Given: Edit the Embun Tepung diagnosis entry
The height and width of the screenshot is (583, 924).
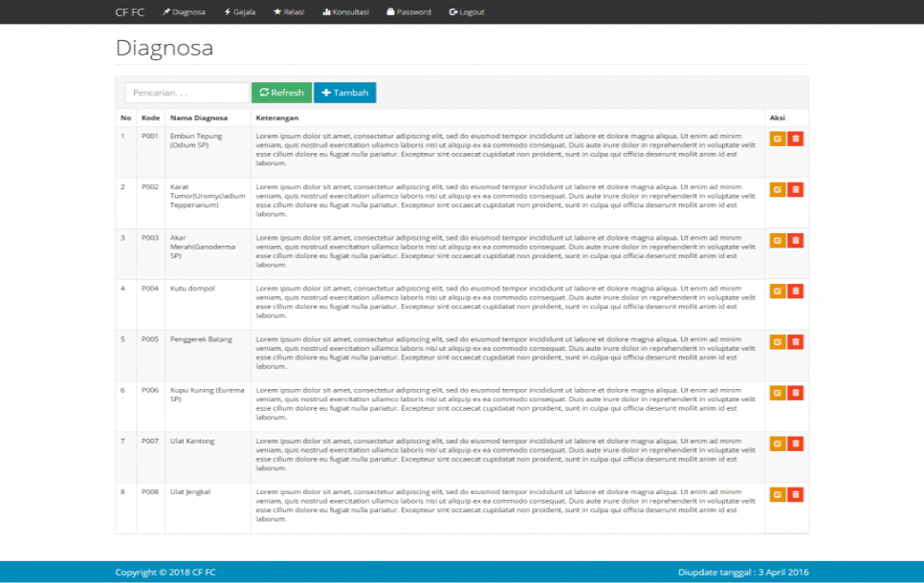Looking at the screenshot, I should coord(777,137).
